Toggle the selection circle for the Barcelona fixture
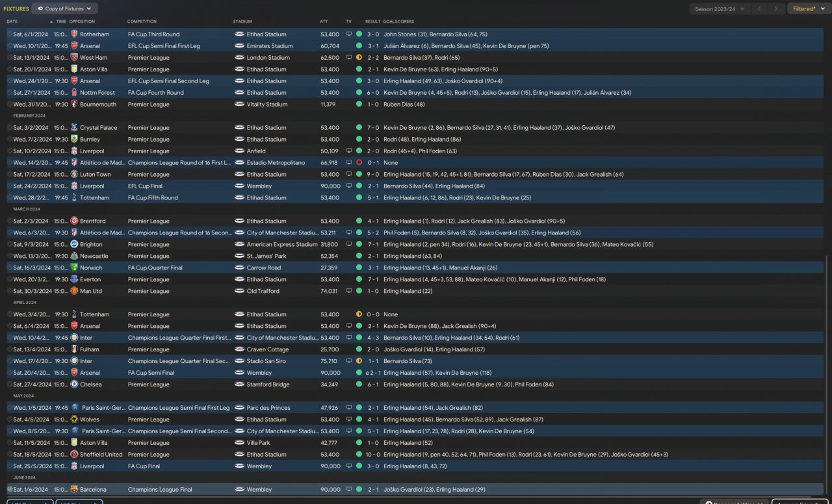832x504 pixels. [10, 490]
